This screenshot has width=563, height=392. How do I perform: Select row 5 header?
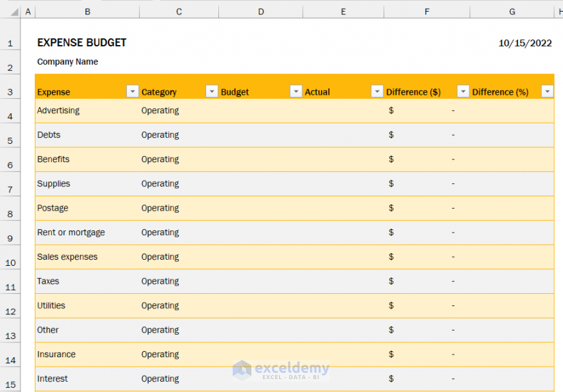10,135
